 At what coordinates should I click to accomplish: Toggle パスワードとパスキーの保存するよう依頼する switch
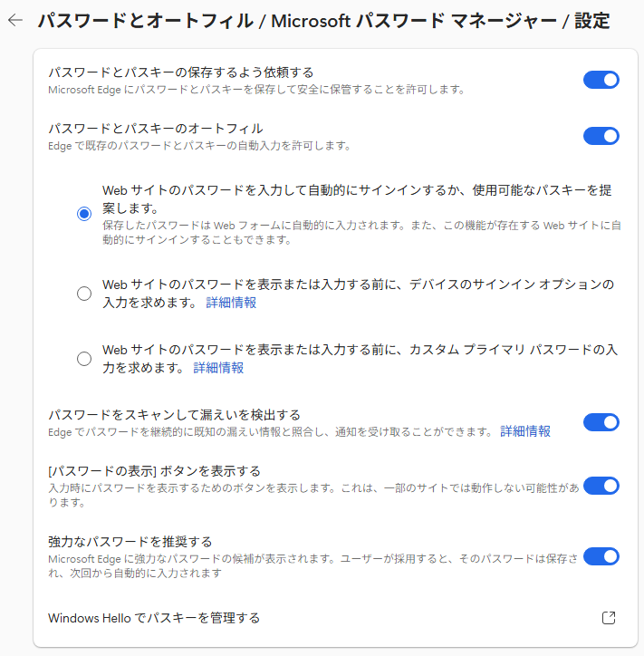tap(601, 80)
